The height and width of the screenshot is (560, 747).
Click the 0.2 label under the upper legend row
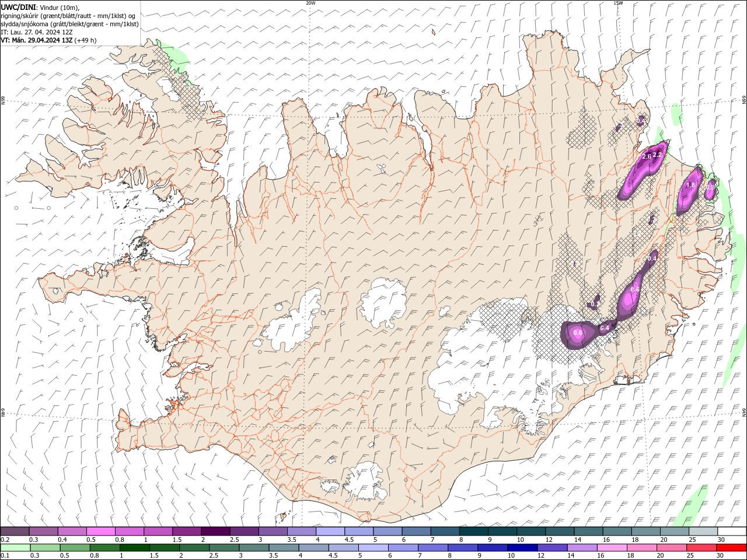(x=4, y=540)
